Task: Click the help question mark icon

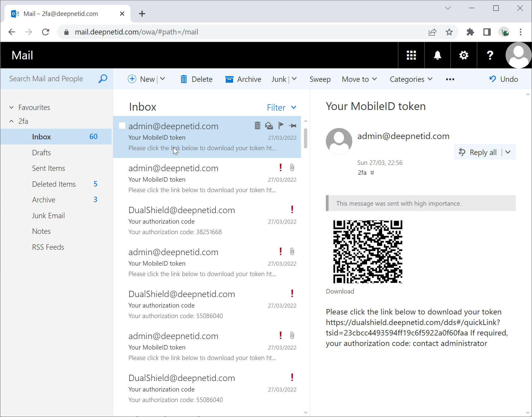Action: (x=490, y=55)
